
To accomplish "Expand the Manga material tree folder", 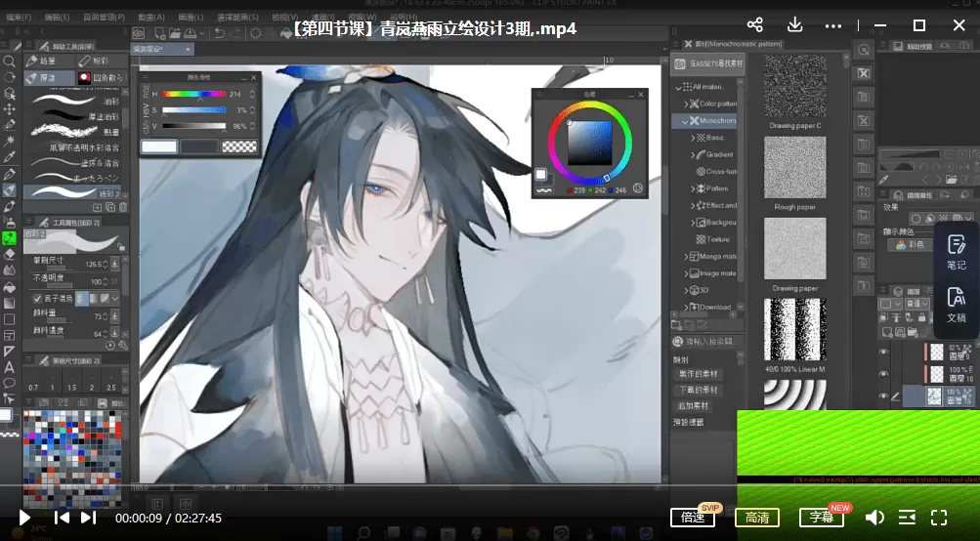I will (x=688, y=257).
